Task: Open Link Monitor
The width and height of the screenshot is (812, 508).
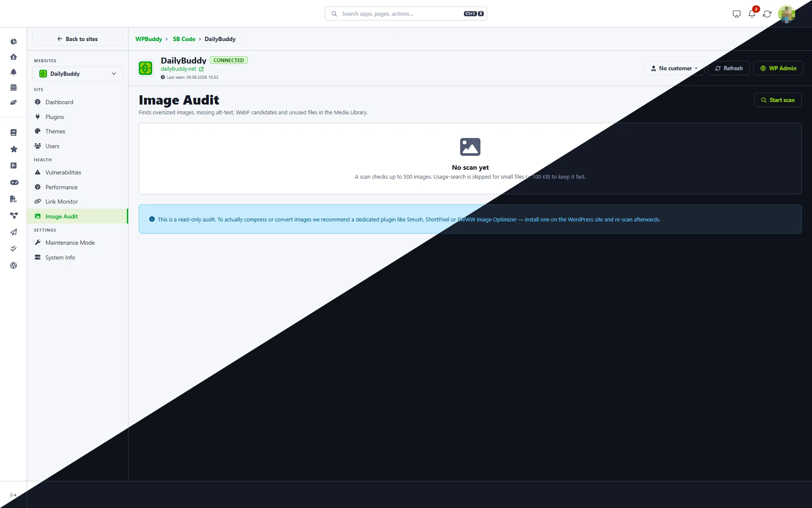Action: (x=77, y=202)
